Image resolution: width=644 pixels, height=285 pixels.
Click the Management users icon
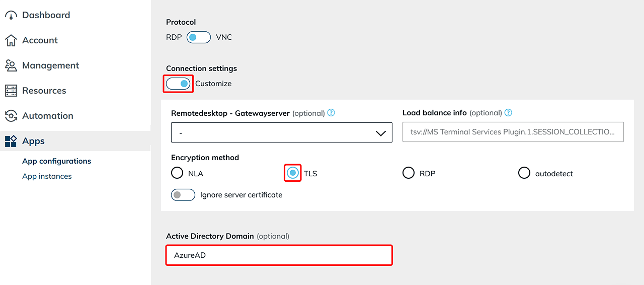pyautogui.click(x=11, y=65)
